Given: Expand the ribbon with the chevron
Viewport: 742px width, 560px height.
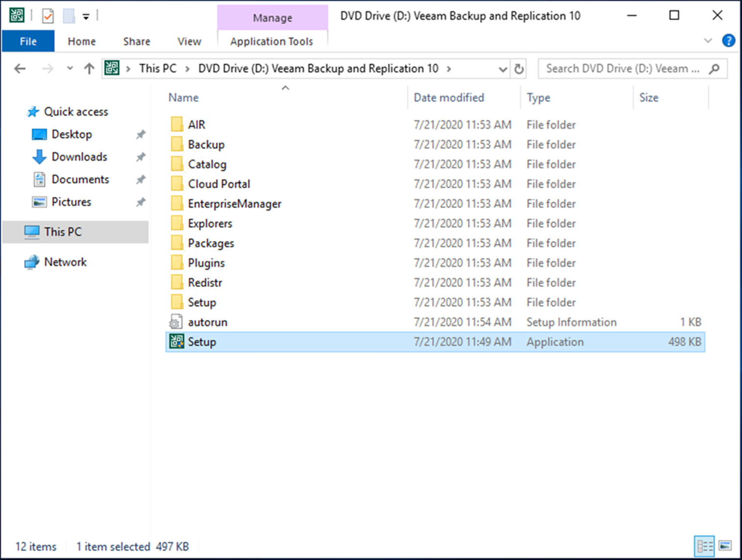Looking at the screenshot, I should (708, 41).
